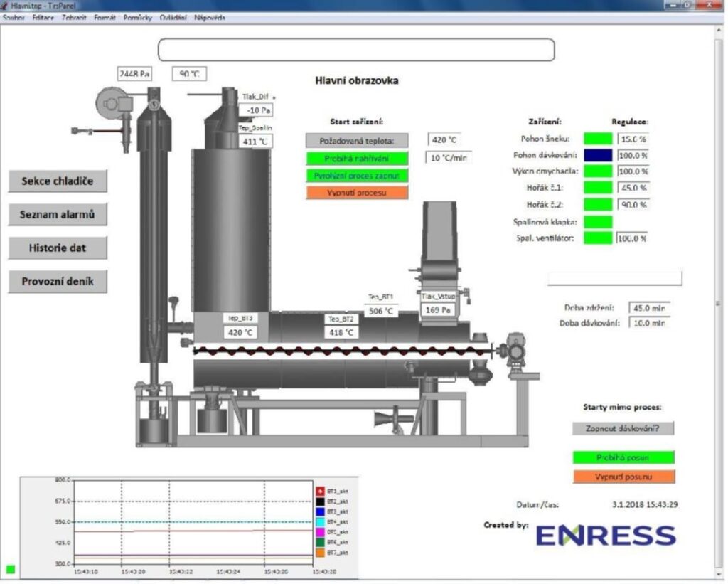
Task: Click Zapnout dávkování button
Action: point(623,428)
